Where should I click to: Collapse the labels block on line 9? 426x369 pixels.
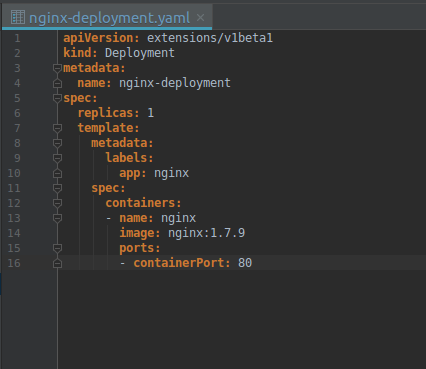coord(57,158)
